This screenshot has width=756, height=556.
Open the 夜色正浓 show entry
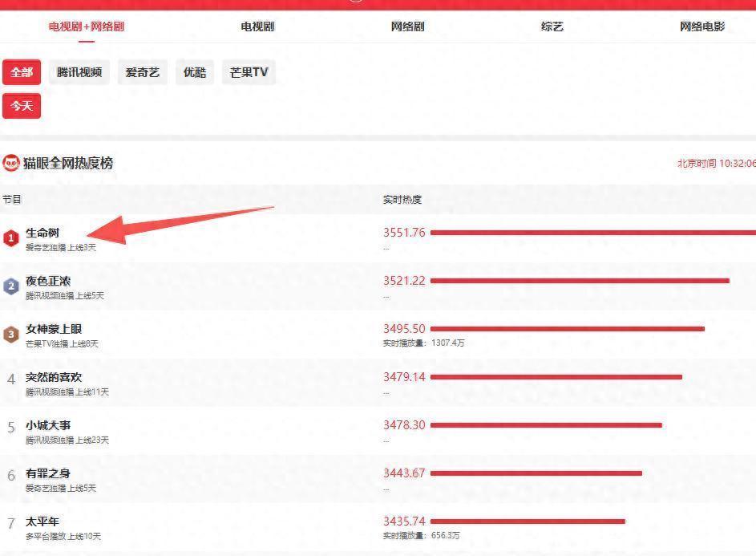48,281
